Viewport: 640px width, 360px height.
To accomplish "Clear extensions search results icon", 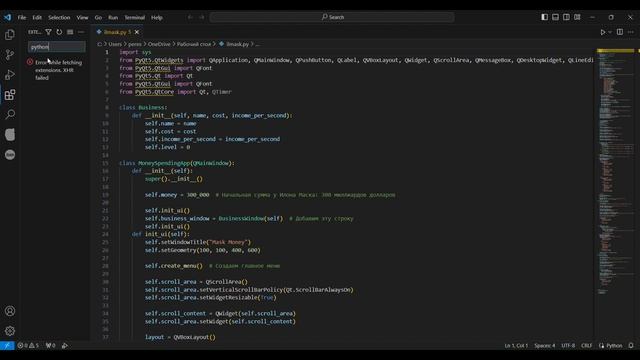I will pyautogui.click(x=70, y=32).
